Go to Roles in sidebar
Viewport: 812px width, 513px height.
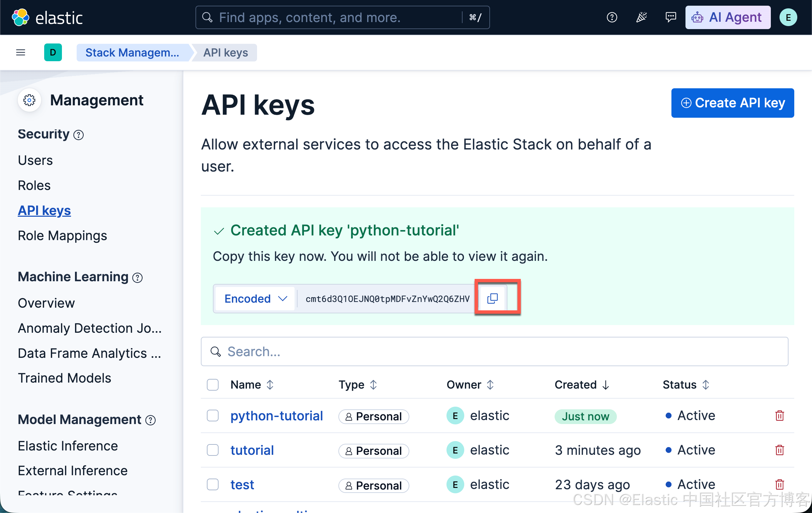click(34, 186)
